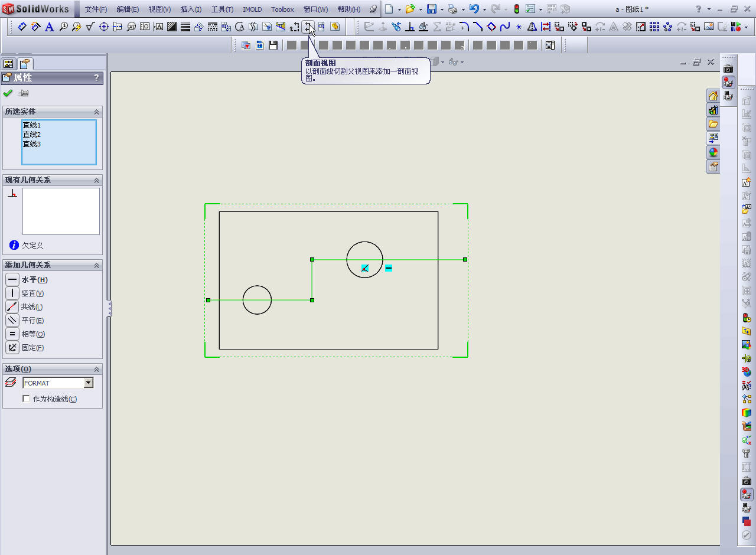
Task: Open the 插入(I) menu
Action: coord(191,9)
